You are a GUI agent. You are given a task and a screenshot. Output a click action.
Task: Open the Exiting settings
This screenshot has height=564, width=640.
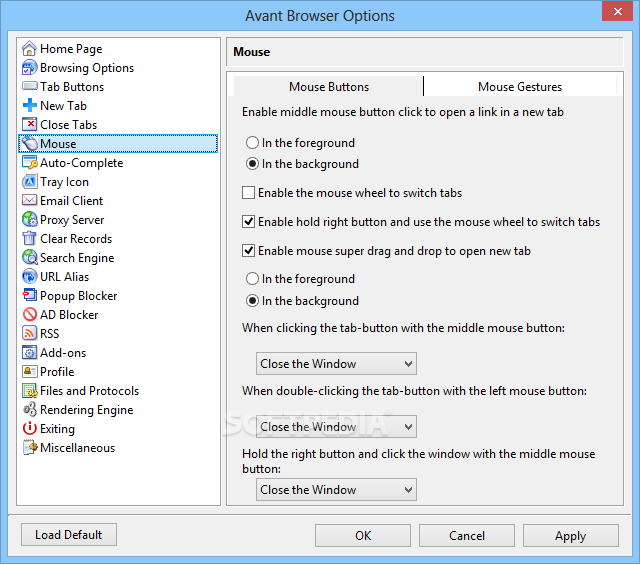pos(57,429)
